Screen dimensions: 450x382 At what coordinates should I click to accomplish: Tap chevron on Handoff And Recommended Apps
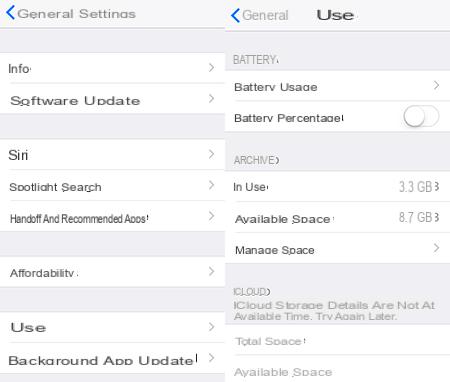tap(211, 216)
